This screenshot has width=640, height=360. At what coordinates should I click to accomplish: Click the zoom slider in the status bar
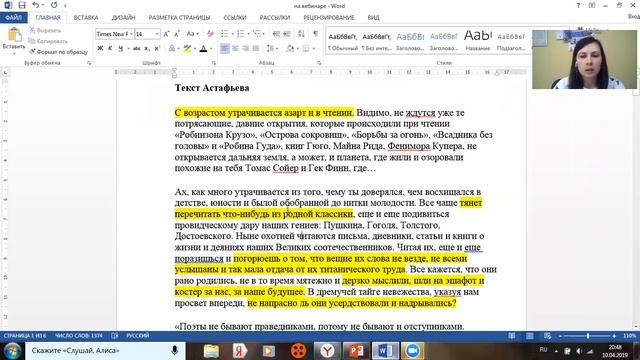coord(587,336)
